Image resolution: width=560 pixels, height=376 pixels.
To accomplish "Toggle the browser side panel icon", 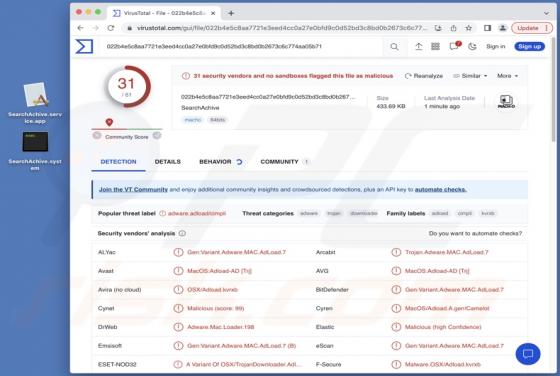I will [x=487, y=28].
